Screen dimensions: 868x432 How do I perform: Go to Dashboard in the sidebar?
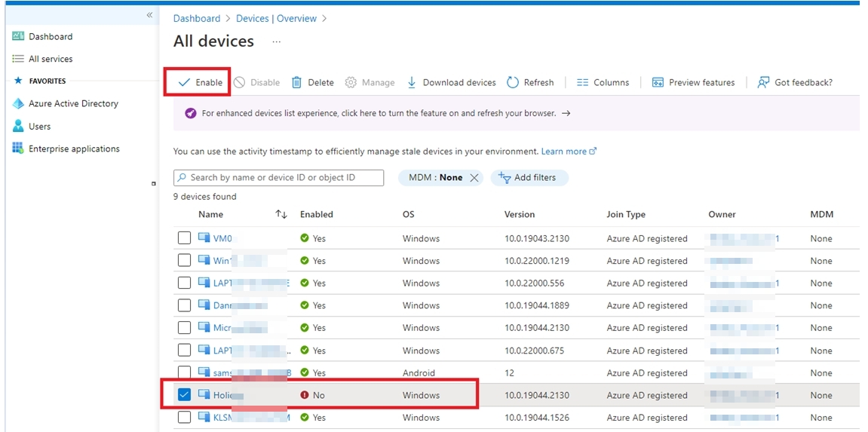click(50, 36)
